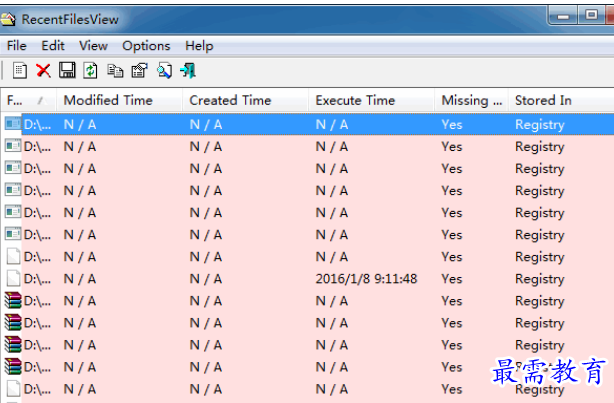
Task: Open the Options menu
Action: pos(146,46)
